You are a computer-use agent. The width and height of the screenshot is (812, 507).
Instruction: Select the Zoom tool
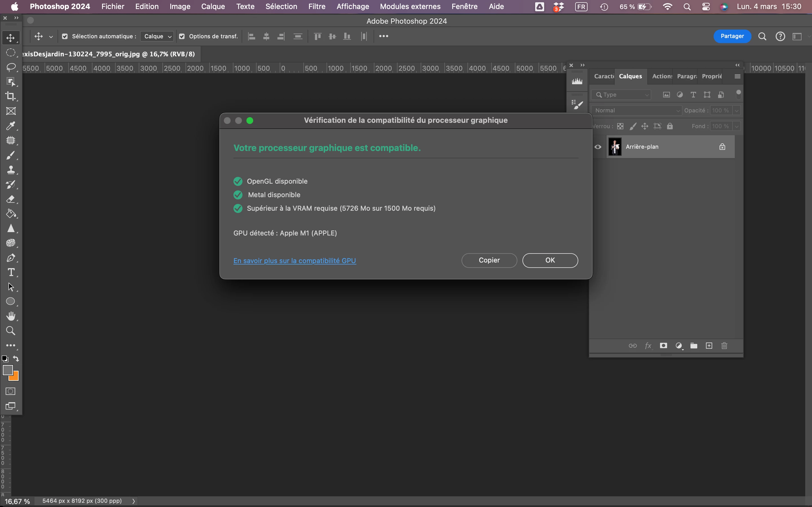(x=11, y=331)
